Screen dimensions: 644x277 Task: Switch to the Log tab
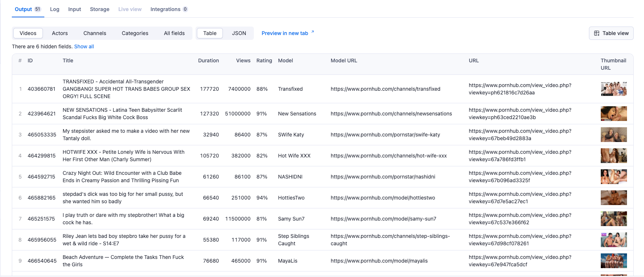(55, 9)
